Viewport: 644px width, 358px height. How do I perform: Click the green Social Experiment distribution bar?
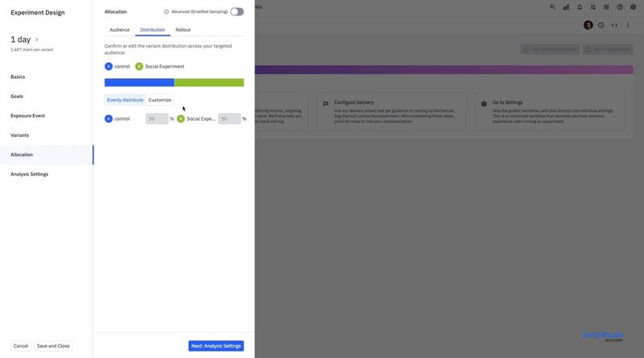[x=208, y=82]
